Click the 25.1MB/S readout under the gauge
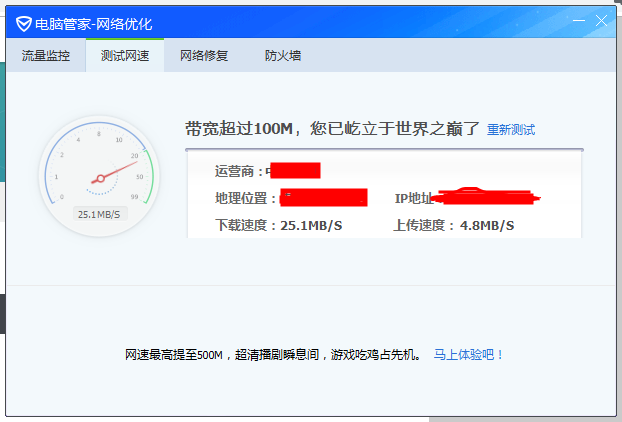 (x=99, y=215)
